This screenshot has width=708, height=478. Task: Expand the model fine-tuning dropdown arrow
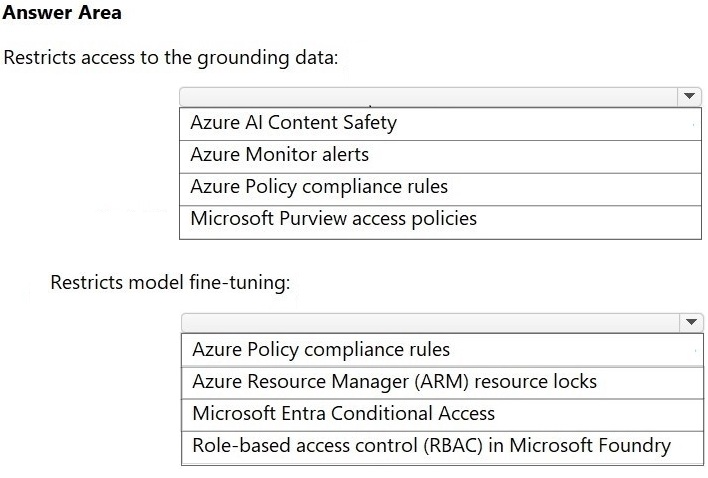coord(691,322)
